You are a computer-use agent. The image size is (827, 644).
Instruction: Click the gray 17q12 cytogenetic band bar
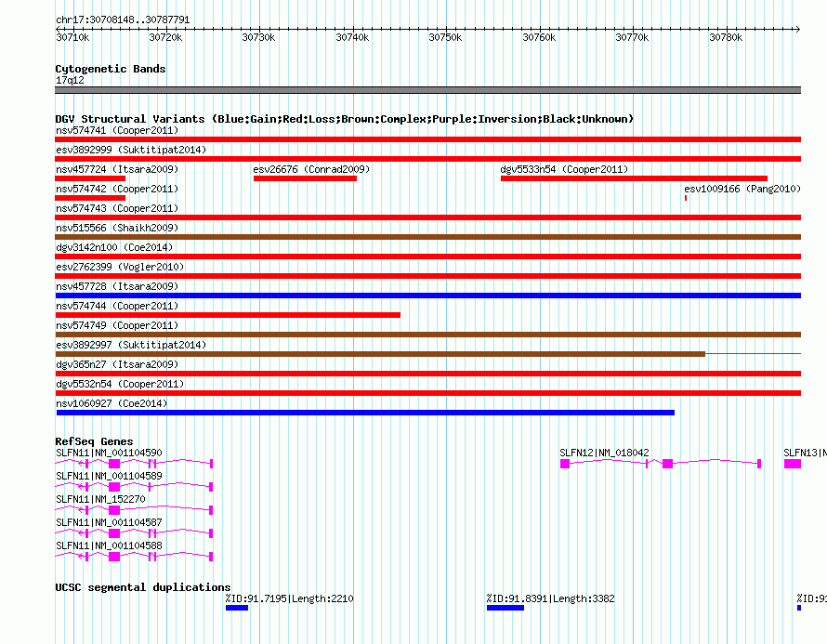[x=427, y=90]
